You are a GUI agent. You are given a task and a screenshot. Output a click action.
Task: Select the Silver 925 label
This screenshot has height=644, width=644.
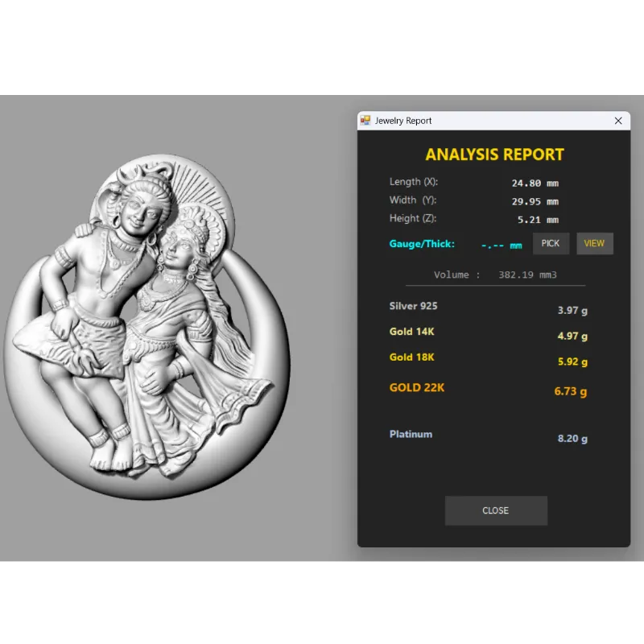point(414,306)
